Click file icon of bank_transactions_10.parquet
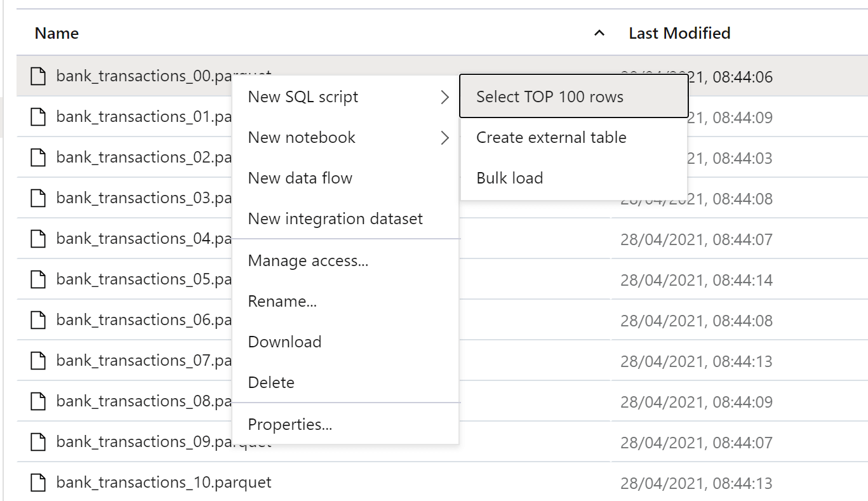The image size is (868, 501). (x=39, y=483)
